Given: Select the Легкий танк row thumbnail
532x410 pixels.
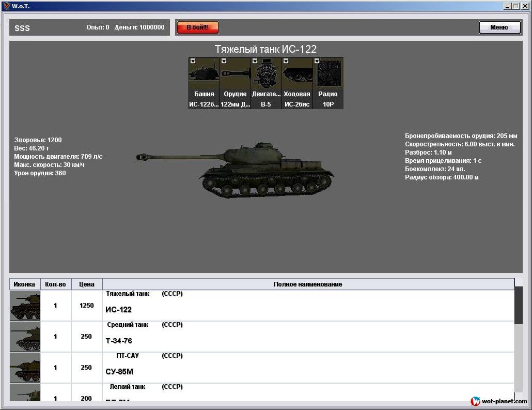Looking at the screenshot, I should tap(25, 392).
